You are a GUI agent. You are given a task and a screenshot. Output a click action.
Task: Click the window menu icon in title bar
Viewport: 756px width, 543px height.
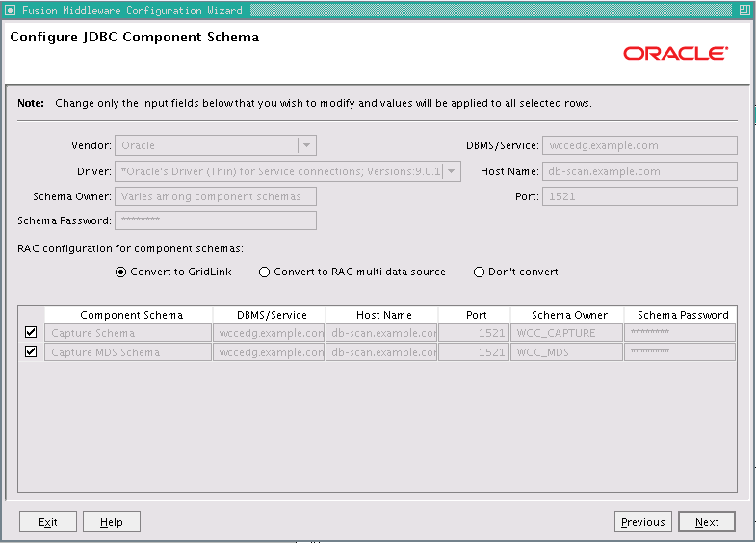point(10,10)
